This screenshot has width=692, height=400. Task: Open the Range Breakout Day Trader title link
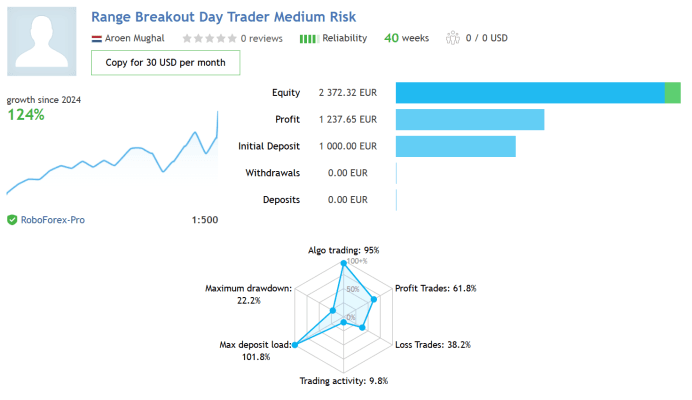(223, 17)
